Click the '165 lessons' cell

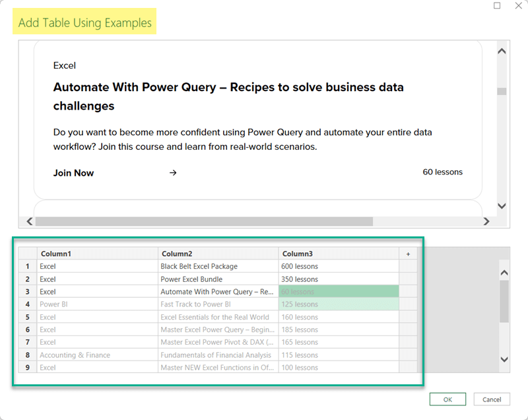tap(339, 342)
